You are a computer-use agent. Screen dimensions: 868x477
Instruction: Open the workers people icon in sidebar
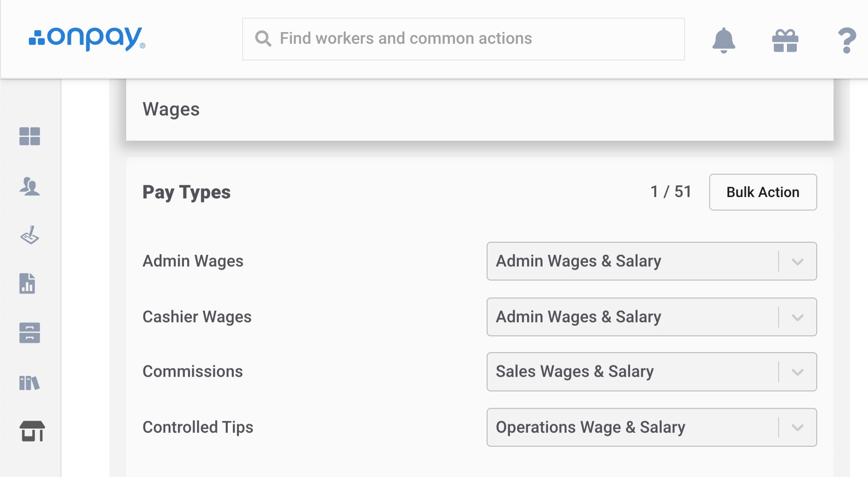tap(30, 186)
